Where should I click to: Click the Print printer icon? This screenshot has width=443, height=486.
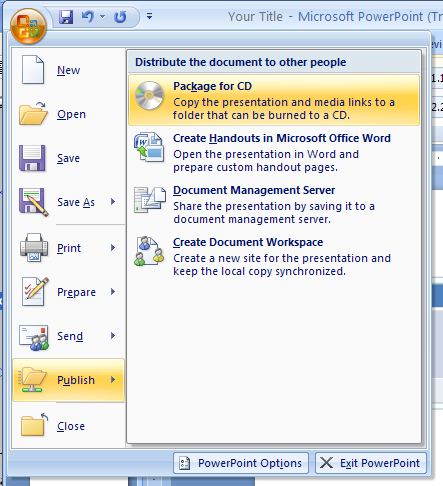click(34, 247)
